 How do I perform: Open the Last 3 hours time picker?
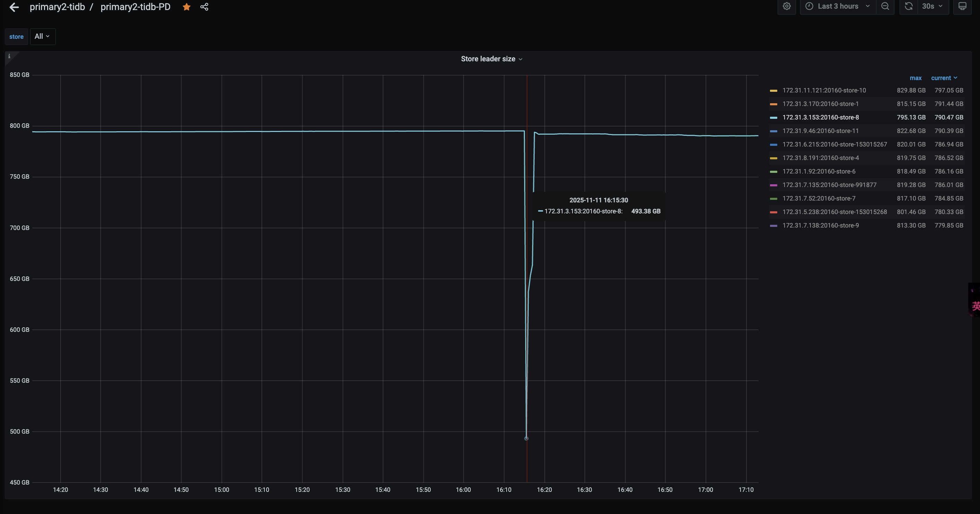(x=838, y=7)
